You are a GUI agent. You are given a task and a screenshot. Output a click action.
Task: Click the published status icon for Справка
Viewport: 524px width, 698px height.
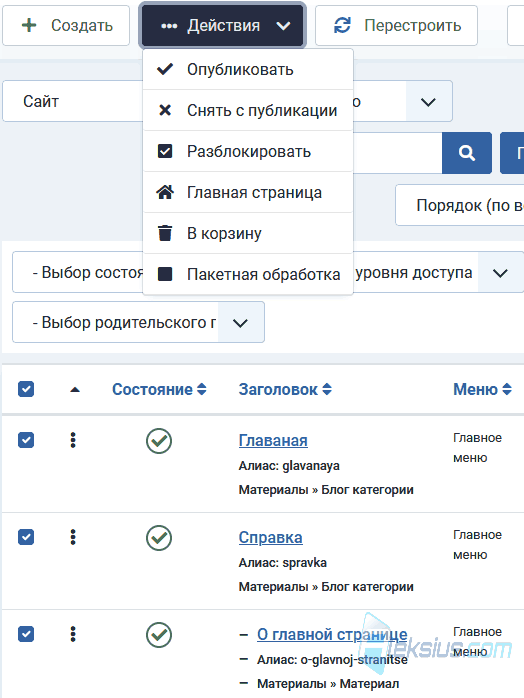tap(159, 538)
